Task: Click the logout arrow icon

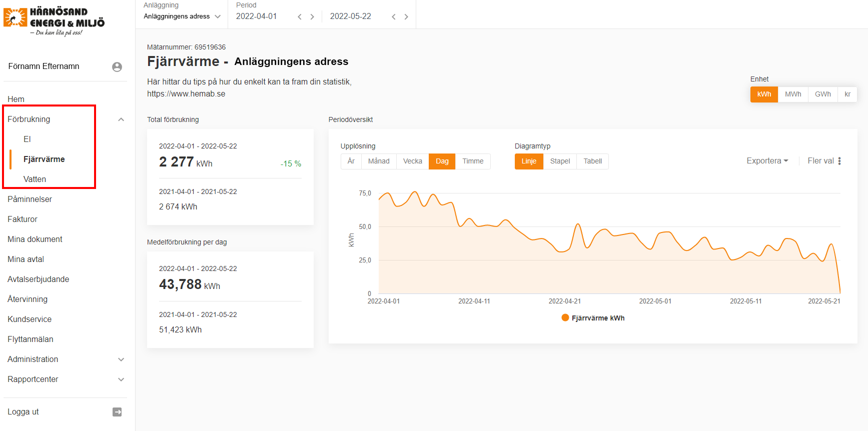Action: pyautogui.click(x=117, y=412)
